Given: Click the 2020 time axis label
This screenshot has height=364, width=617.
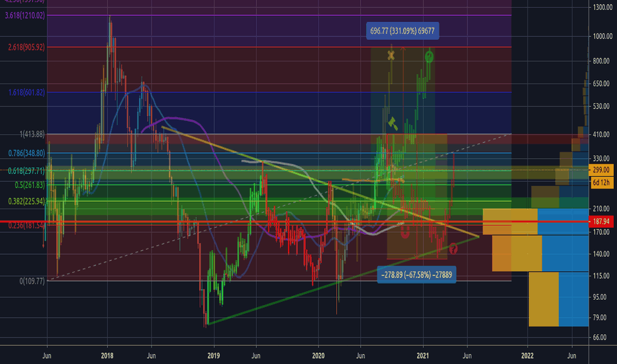Looking at the screenshot, I should [318, 356].
